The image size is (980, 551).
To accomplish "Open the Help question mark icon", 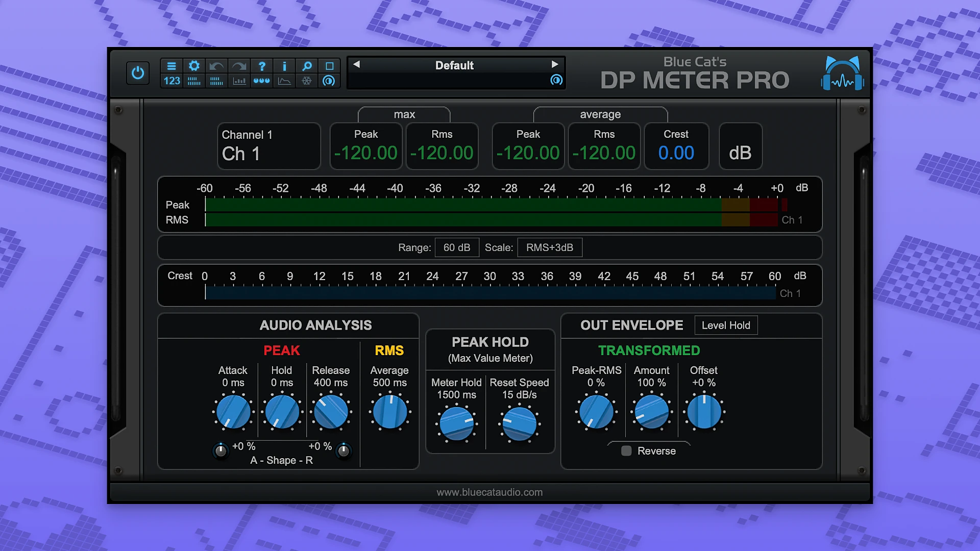I will (262, 66).
